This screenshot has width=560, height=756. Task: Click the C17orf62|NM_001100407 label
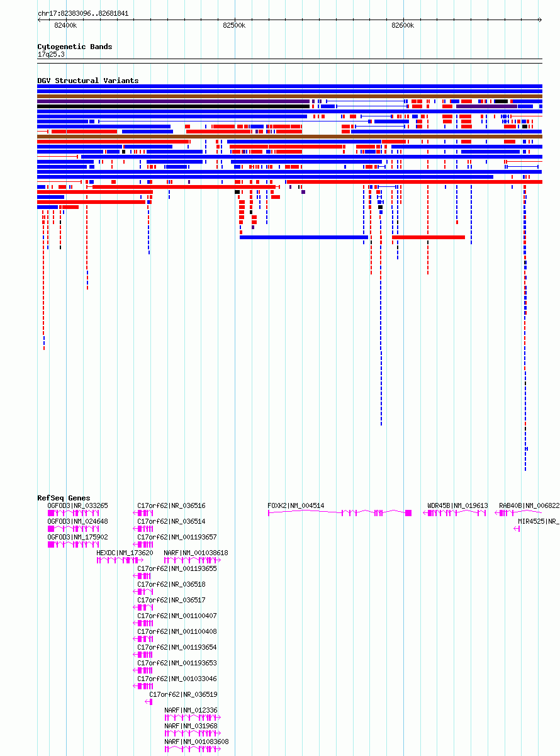tap(177, 616)
